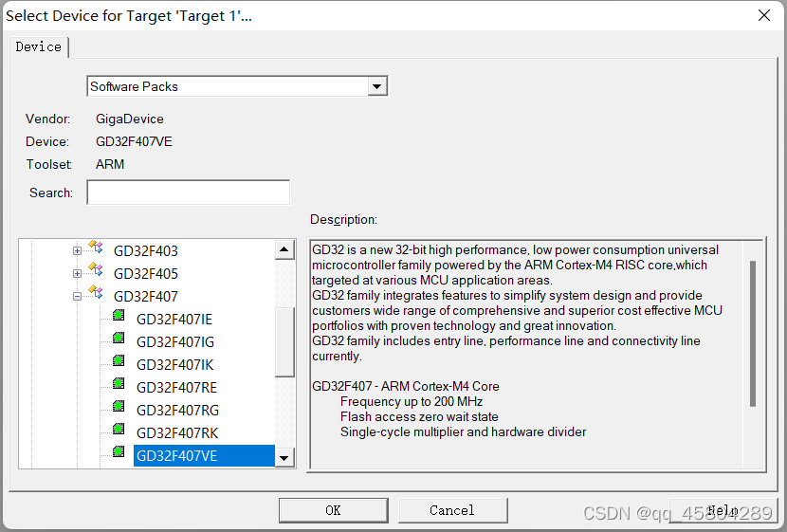Click 'Single-cycle multiplier and hardware divider' text
787x532 pixels.
pyautogui.click(x=463, y=431)
